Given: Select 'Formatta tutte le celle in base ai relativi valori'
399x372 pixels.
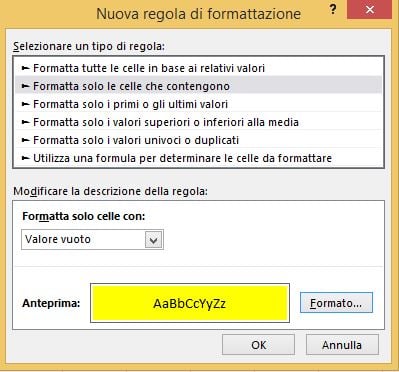Looking at the screenshot, I should (x=199, y=68).
